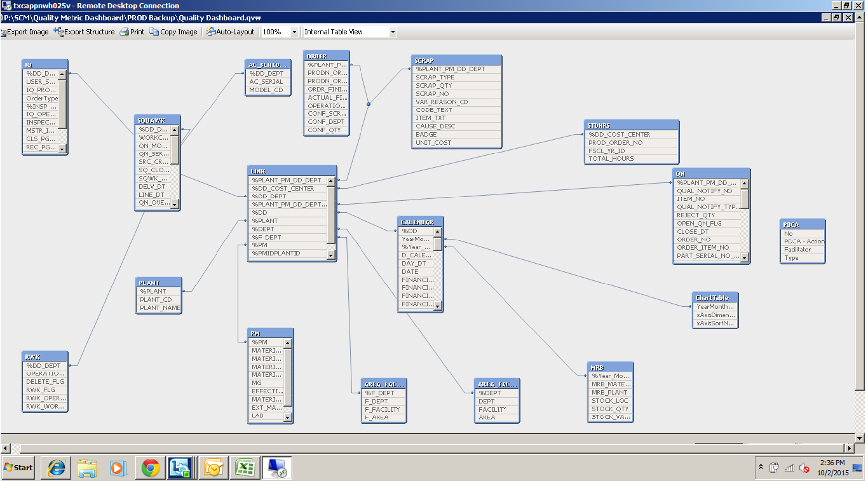Screen dimensions: 868x488
Task: Select F_FACILITY field in AREA_FAC table
Action: (x=383, y=410)
